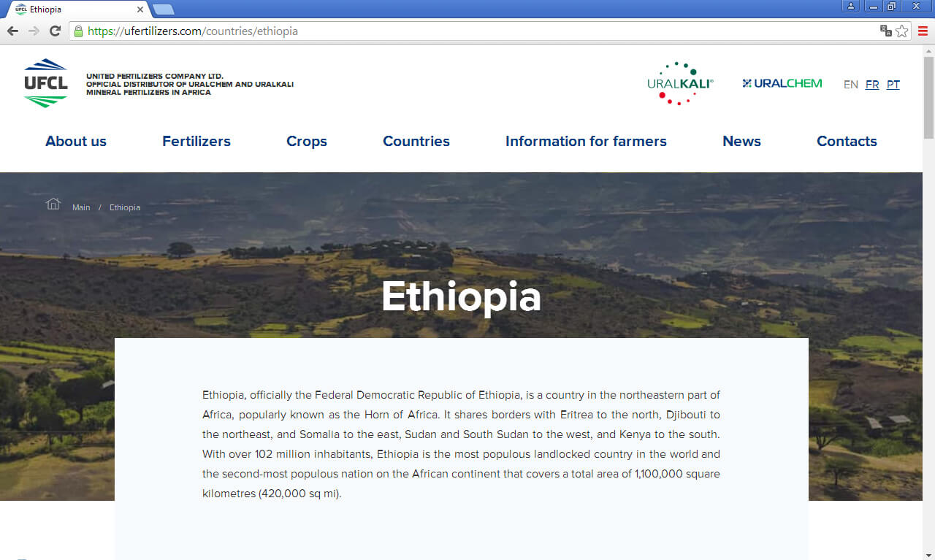The width and height of the screenshot is (935, 560).
Task: Click the URL address bar
Action: tap(475, 31)
